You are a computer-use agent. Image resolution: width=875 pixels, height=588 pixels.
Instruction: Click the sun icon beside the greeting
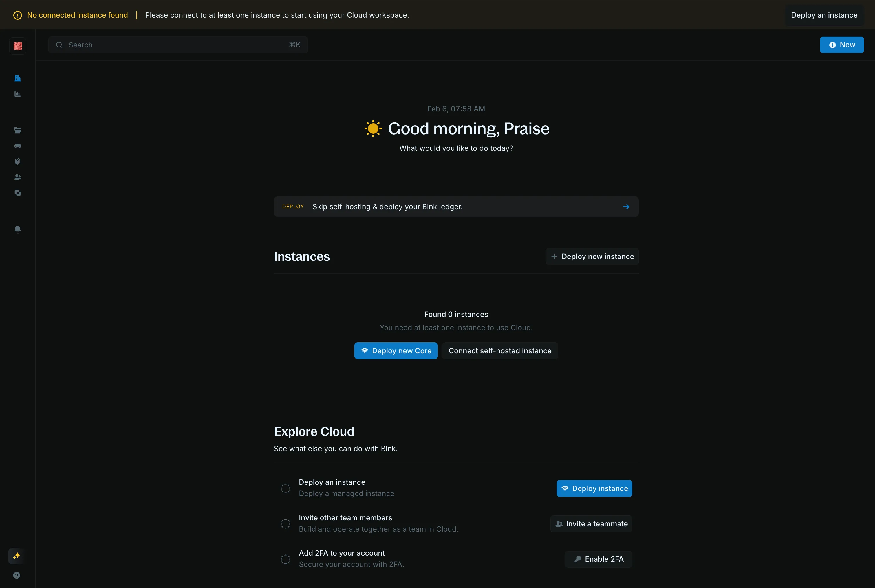373,128
